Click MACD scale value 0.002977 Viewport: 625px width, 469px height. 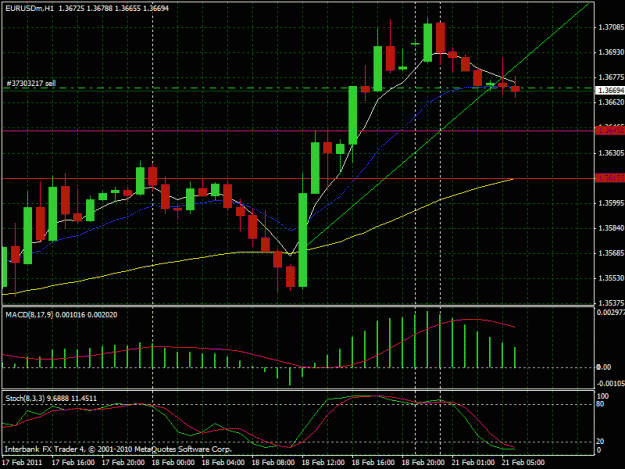click(611, 312)
